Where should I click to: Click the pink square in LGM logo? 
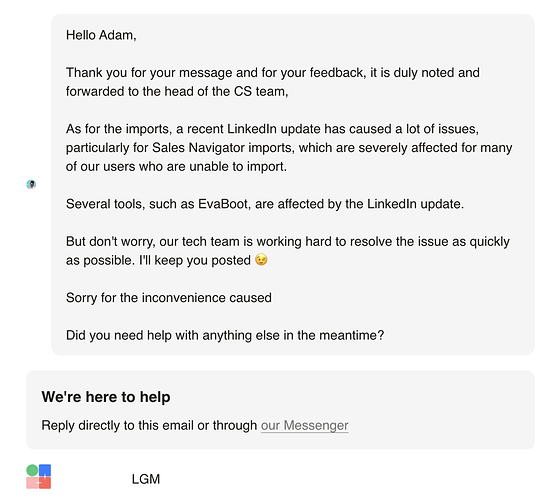tap(32, 483)
